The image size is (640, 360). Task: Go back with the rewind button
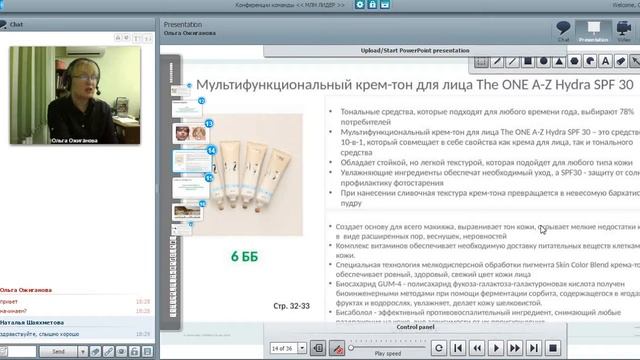tap(477, 348)
